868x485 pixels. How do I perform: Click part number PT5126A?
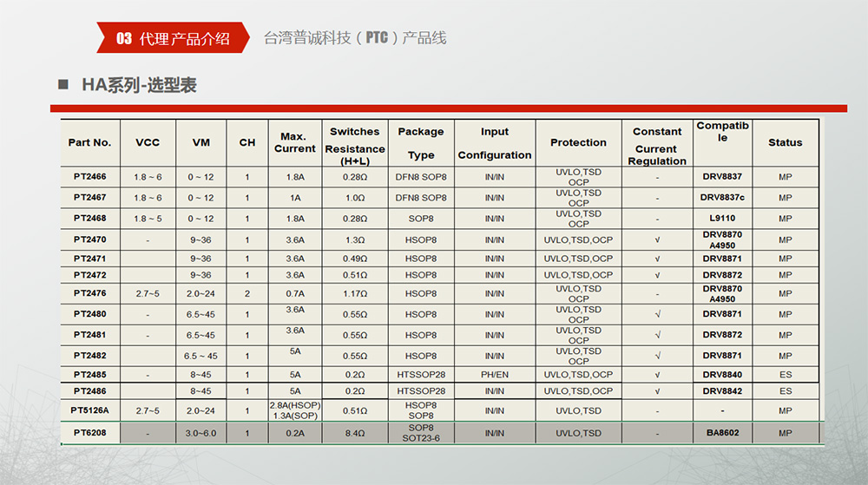[89, 410]
